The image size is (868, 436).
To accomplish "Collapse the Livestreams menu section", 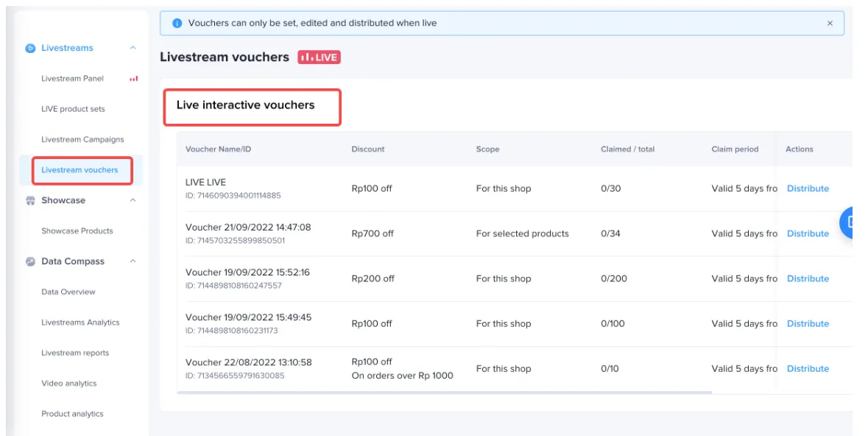I will (133, 48).
